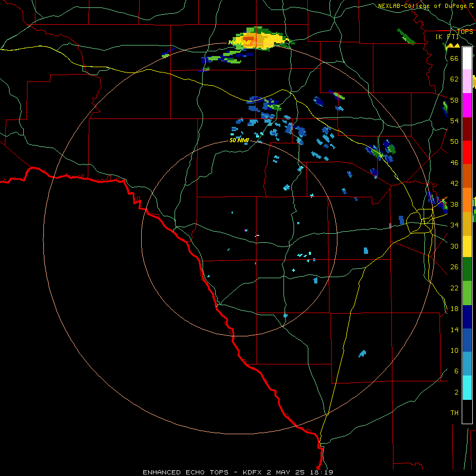Select the gold legend swatch
This screenshot has width=476, height=476.
tap(467, 224)
